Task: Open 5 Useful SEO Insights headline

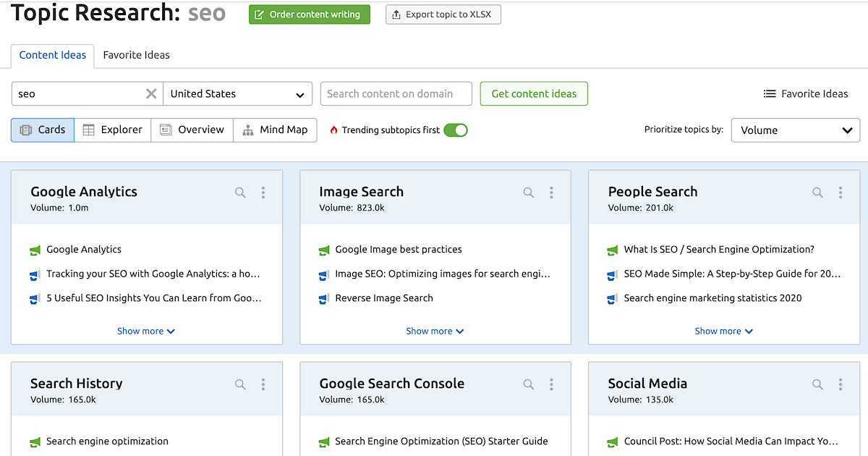Action: 154,297
